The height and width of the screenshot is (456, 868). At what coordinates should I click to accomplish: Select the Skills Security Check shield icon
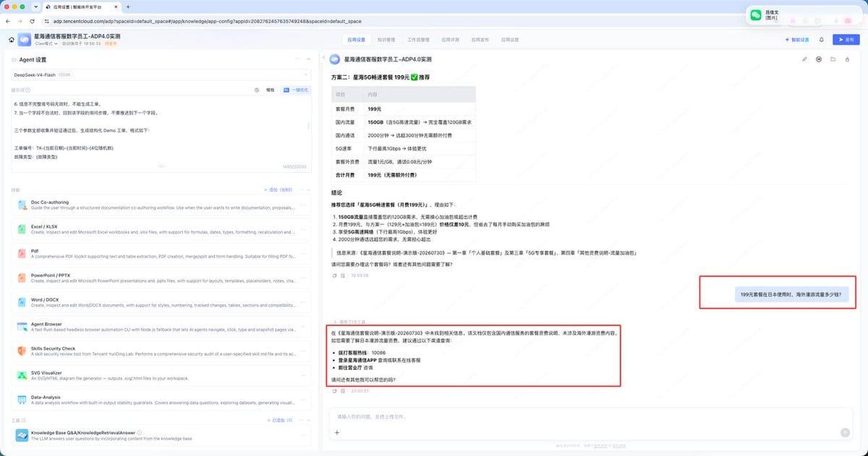[x=20, y=352]
